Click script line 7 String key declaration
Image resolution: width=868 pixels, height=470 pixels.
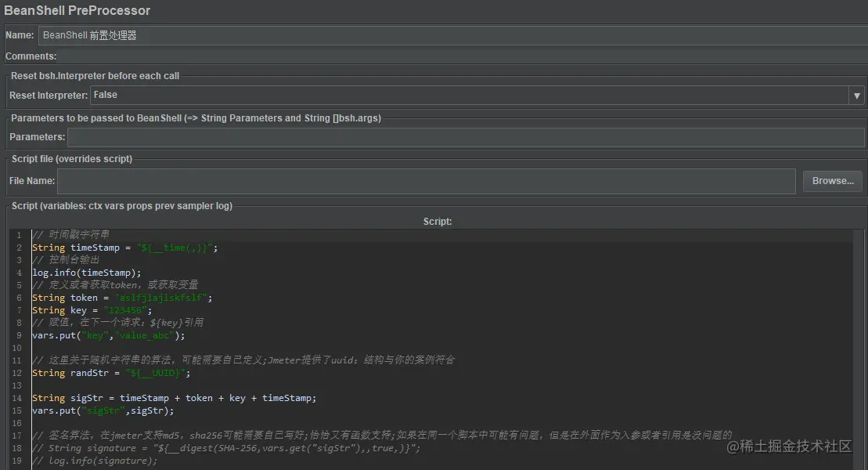pyautogui.click(x=92, y=310)
